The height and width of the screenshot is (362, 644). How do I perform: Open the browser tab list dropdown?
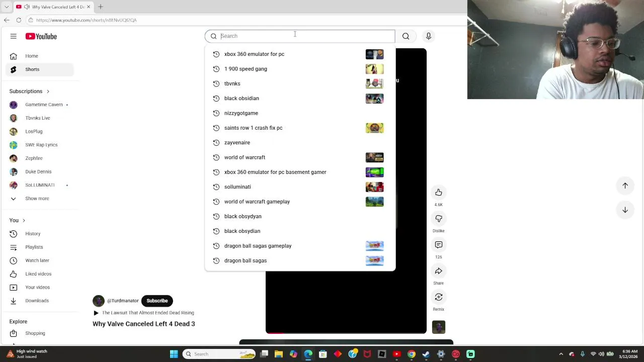[7, 7]
